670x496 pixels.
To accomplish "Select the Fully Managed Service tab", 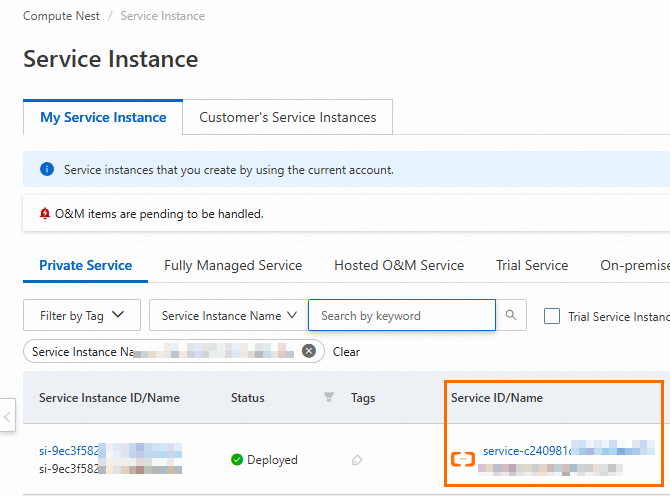I will [x=233, y=266].
